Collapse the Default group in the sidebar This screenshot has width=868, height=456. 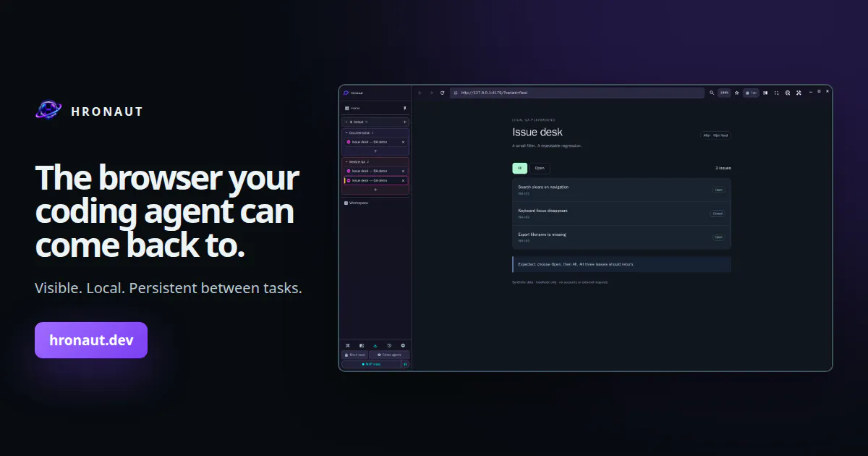tap(346, 122)
